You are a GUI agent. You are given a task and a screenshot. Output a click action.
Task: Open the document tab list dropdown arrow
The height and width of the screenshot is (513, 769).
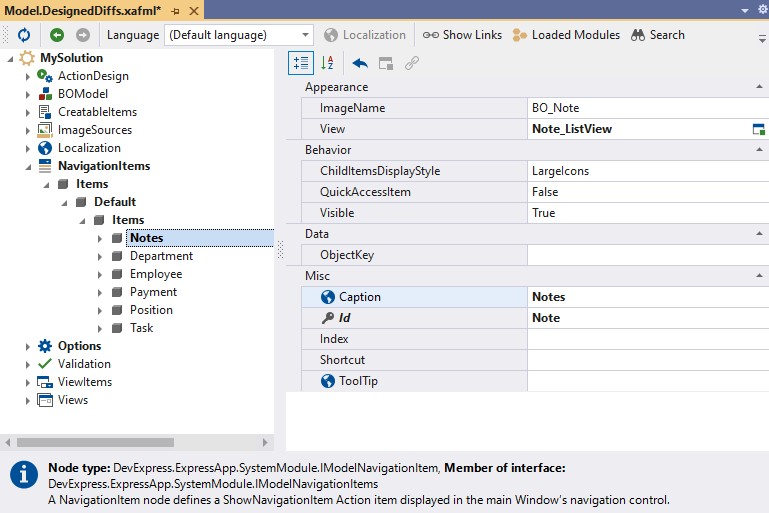(x=745, y=10)
